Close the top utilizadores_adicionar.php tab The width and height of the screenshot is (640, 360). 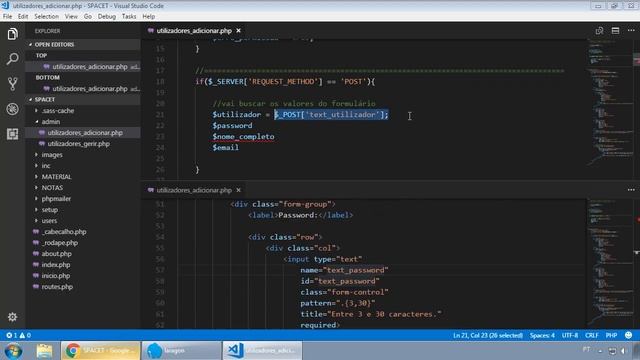[238, 31]
